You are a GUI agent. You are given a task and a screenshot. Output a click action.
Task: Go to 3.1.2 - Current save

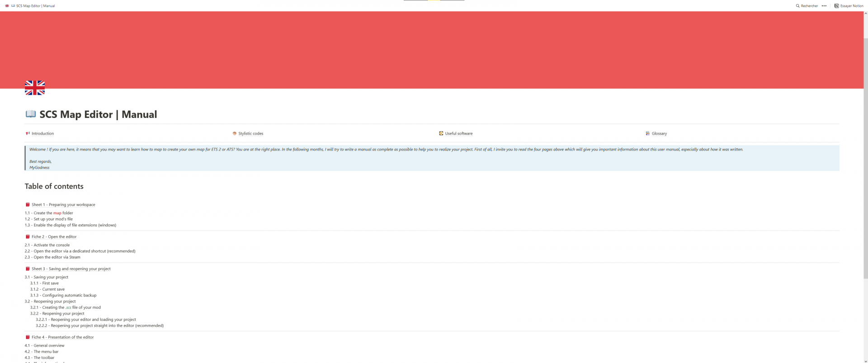(47, 289)
